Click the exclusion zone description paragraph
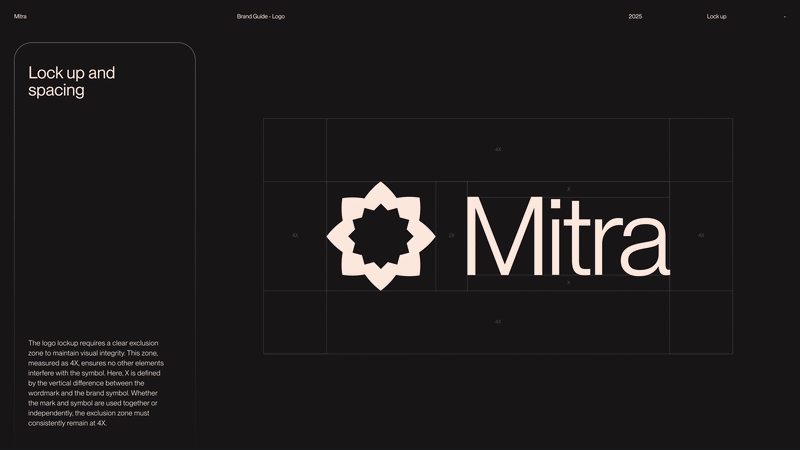The height and width of the screenshot is (450, 800). [x=96, y=383]
